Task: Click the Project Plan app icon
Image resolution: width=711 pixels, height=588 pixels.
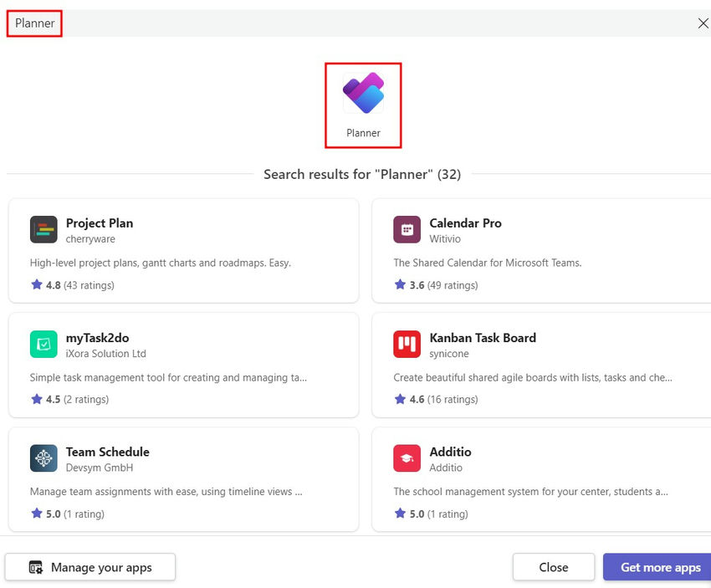Action: [43, 229]
